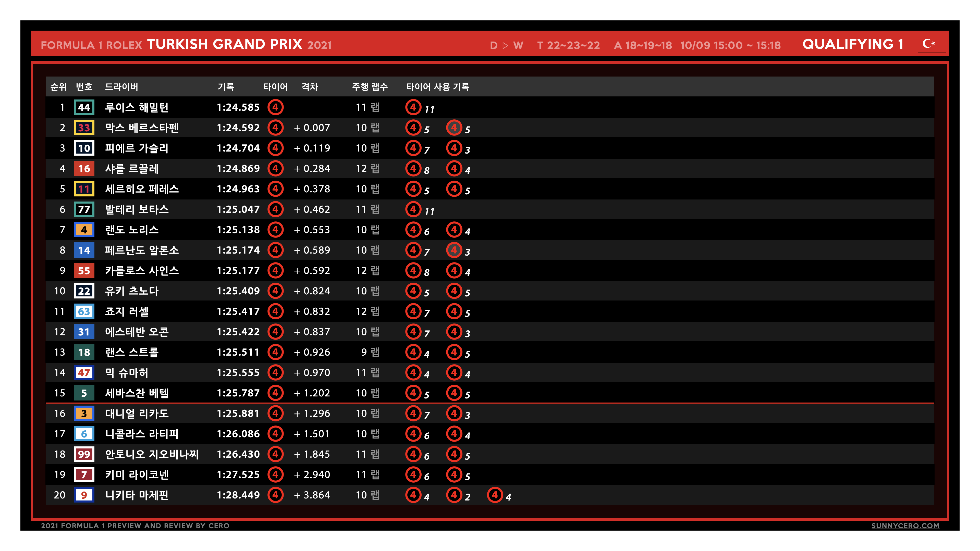Screen dimensions: 980x551
Task: Click the number 47 badge
Action: tap(84, 373)
